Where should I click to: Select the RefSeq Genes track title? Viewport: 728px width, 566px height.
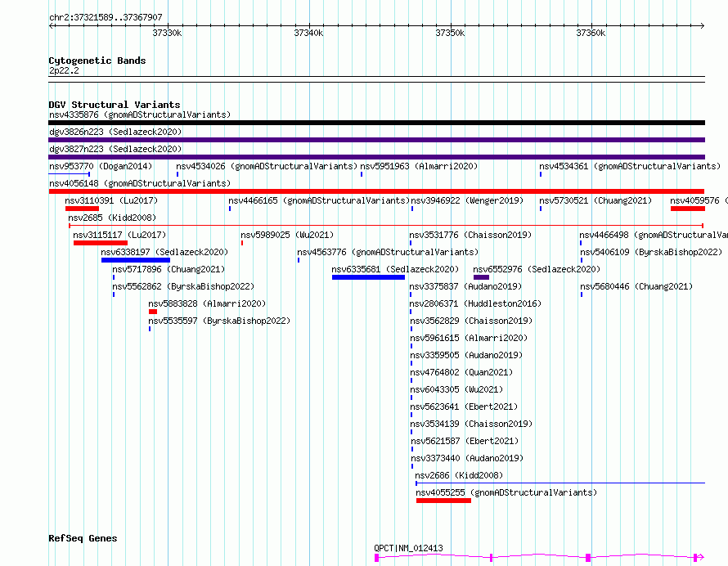coord(83,539)
